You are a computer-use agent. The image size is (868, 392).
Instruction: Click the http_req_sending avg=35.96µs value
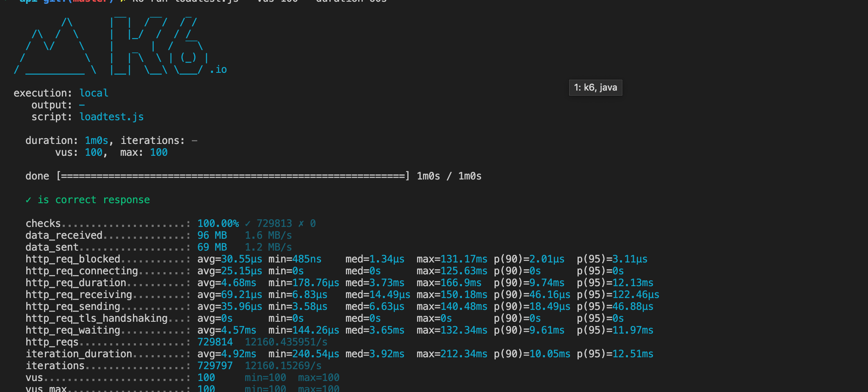(229, 306)
